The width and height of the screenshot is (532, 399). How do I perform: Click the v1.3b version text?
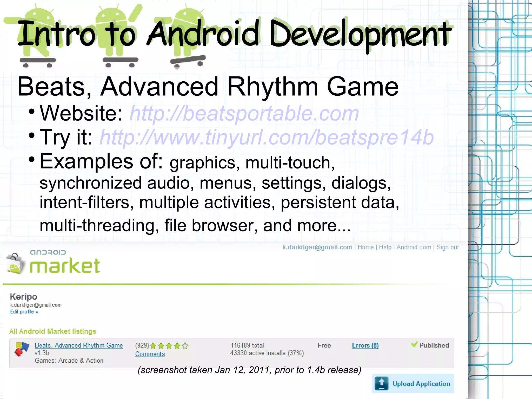coord(42,353)
